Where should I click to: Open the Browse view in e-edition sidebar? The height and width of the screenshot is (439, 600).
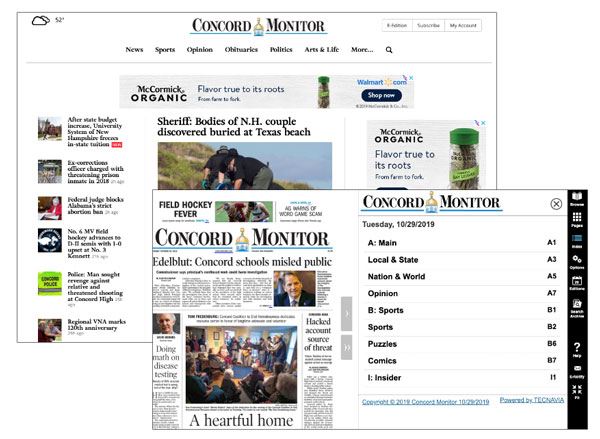[x=577, y=199]
